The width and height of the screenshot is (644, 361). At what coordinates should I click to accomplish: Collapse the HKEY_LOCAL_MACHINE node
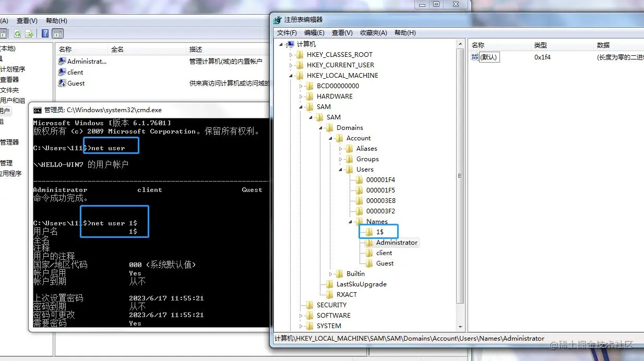tap(291, 76)
